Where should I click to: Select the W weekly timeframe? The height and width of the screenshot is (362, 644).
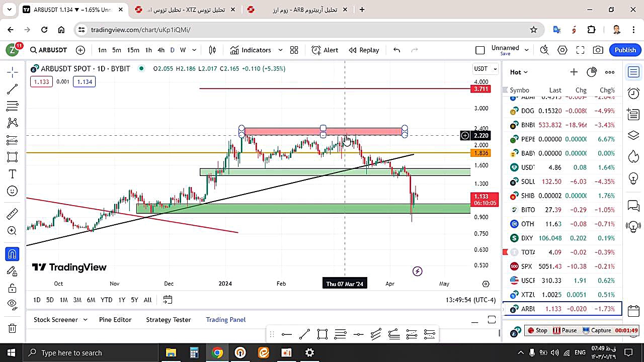pyautogui.click(x=183, y=50)
